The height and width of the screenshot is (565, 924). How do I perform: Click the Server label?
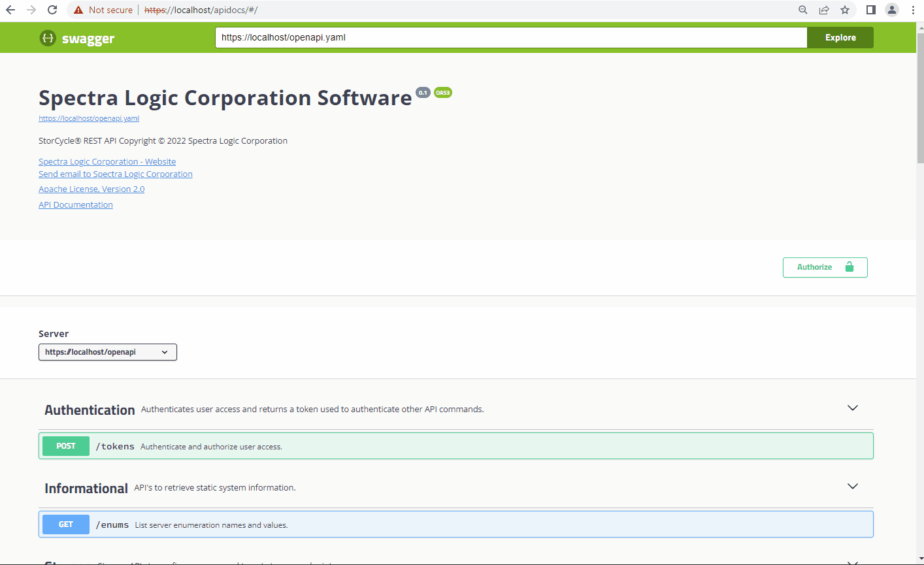[54, 333]
